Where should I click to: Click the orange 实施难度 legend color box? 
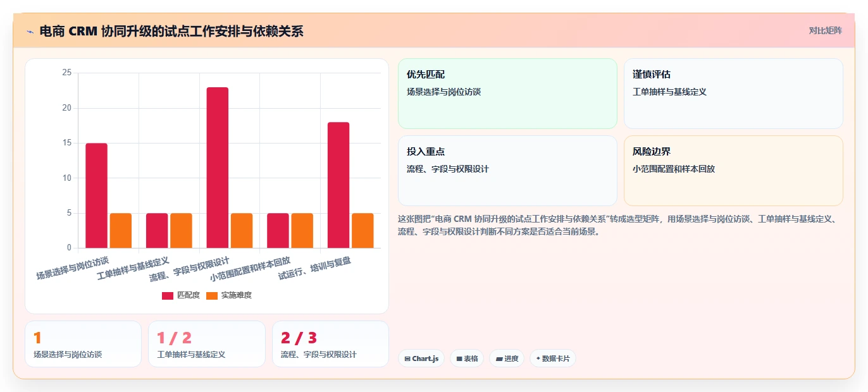212,296
